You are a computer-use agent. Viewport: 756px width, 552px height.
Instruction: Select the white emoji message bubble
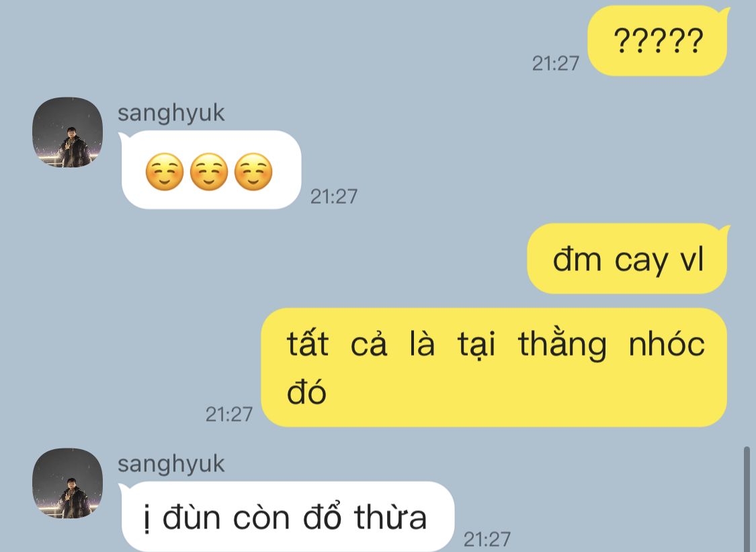pyautogui.click(x=211, y=170)
